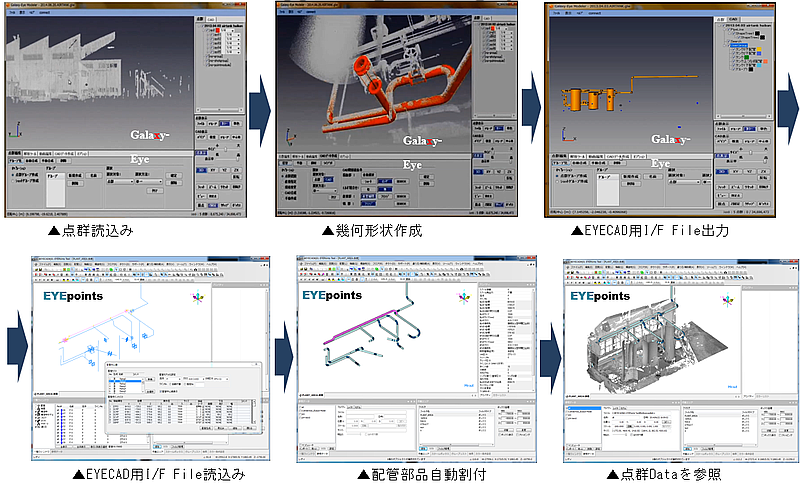Click the red color swatch in the point cloud tree
The height and width of the screenshot is (484, 800).
coord(217,31)
